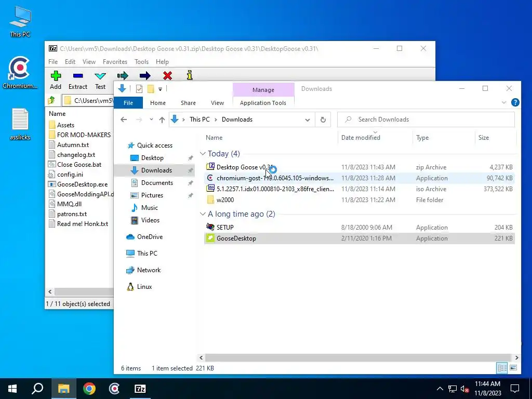Click the Copy arrow icon in 7-Zip toolbar
The image size is (532, 399).
[x=123, y=75]
